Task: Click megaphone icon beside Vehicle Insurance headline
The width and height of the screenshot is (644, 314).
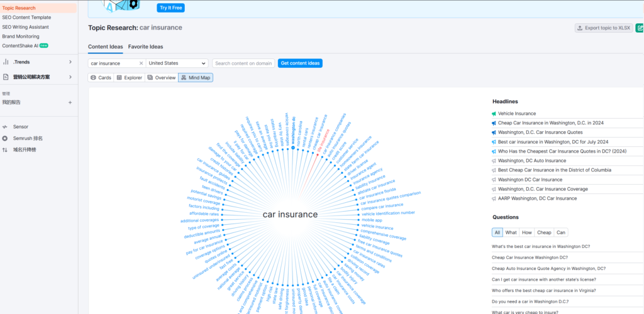Action: point(494,114)
